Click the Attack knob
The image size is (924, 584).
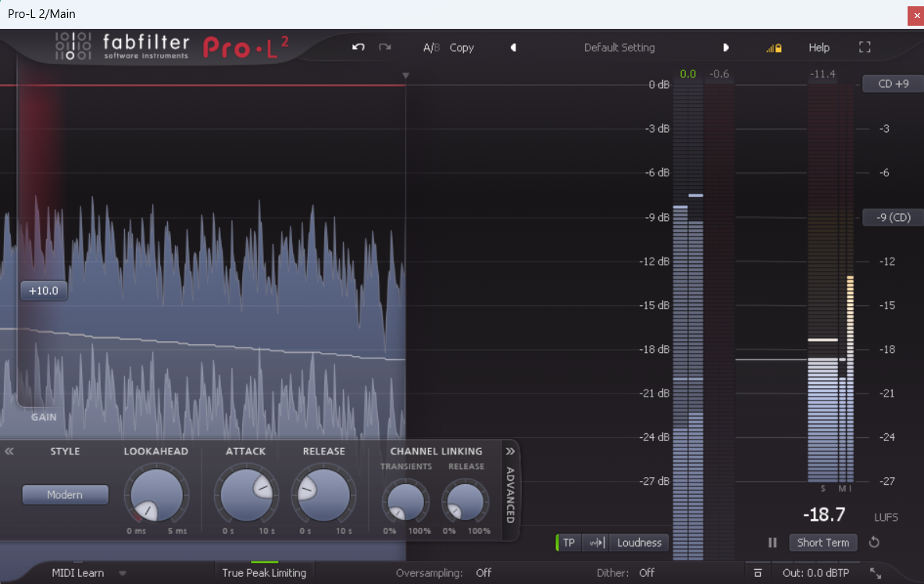pos(246,495)
